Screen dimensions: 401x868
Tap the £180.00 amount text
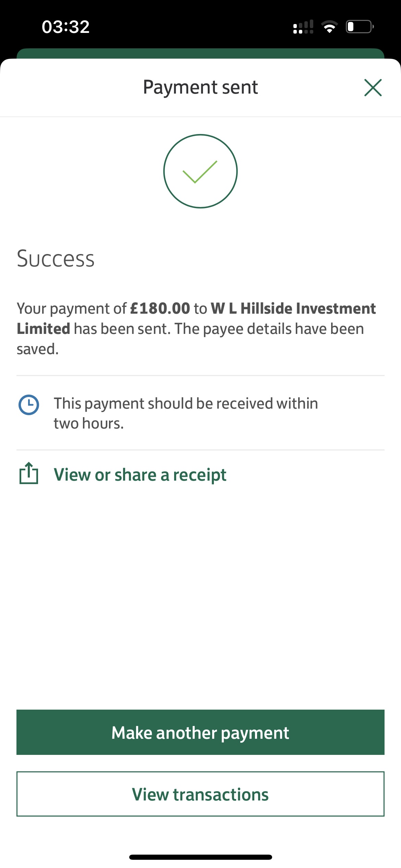(x=160, y=308)
